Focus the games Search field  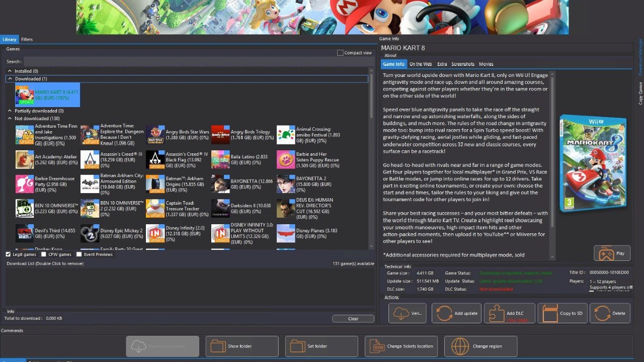click(199, 62)
